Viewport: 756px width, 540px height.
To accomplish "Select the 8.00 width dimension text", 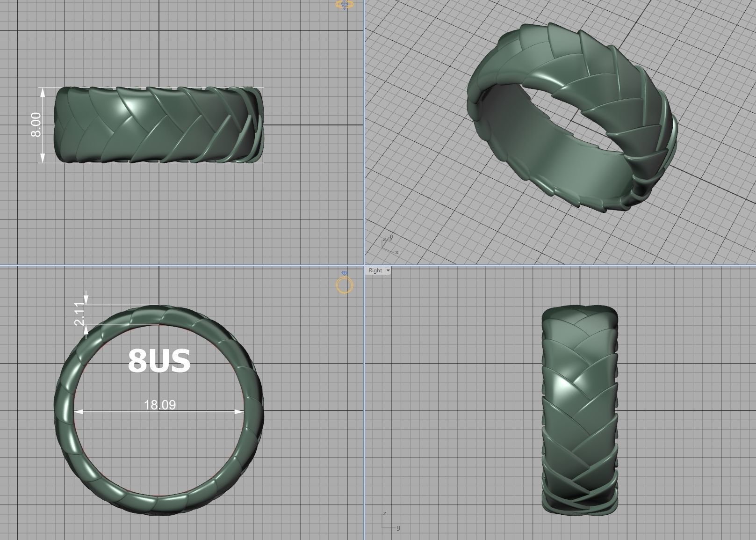I will 36,125.
